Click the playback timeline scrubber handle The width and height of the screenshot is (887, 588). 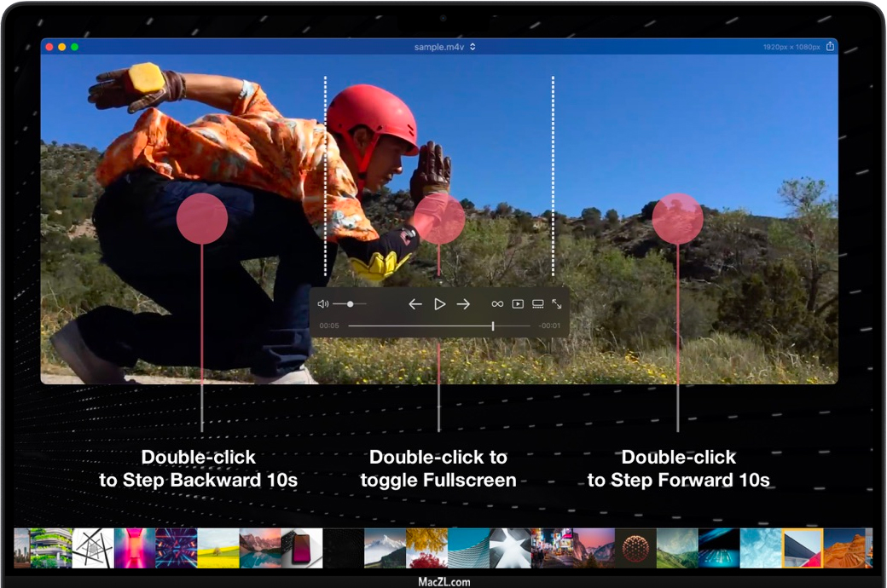coord(493,326)
